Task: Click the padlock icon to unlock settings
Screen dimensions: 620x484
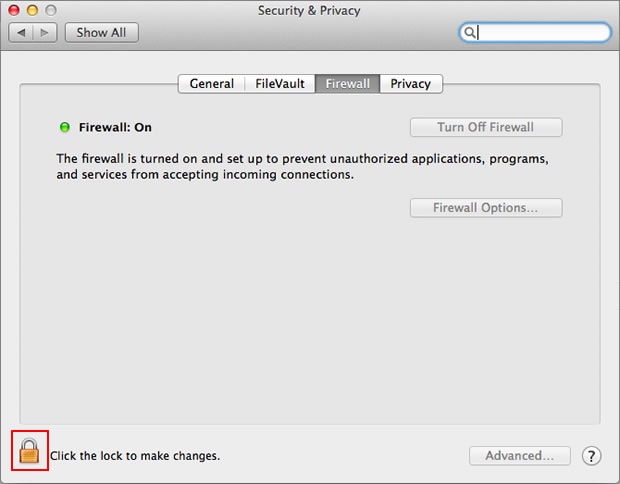Action: (x=29, y=451)
